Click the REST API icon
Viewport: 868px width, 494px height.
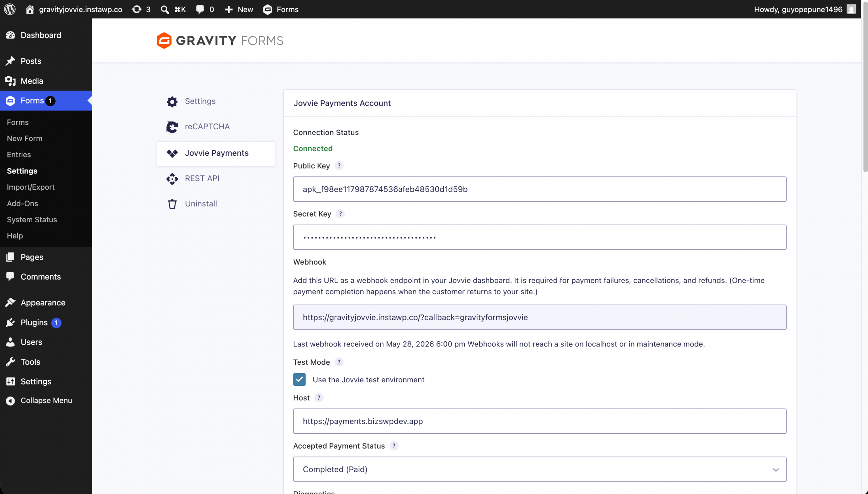point(172,178)
